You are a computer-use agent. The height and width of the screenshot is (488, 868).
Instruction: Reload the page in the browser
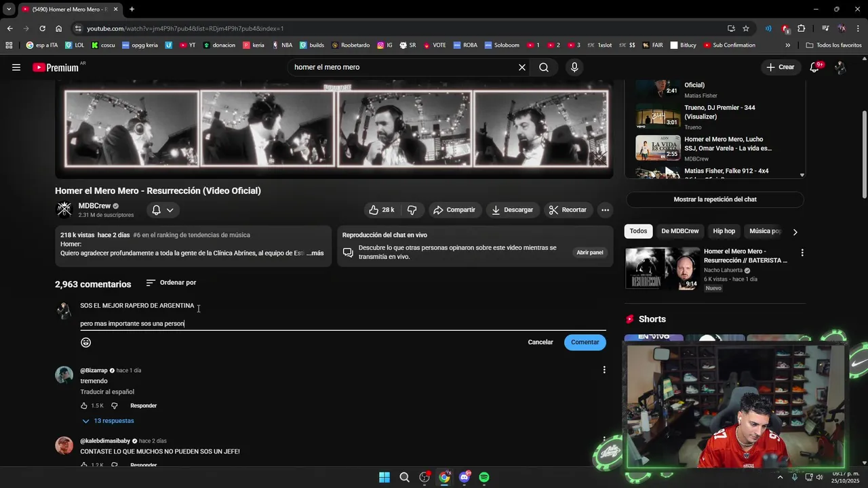coord(42,28)
